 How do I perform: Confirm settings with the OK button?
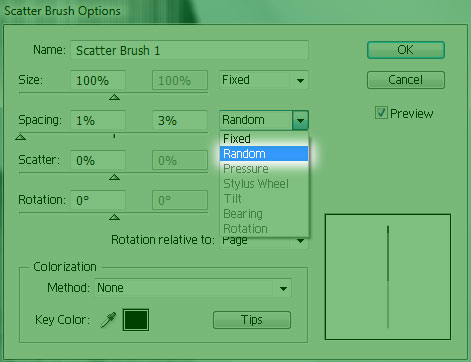coord(406,50)
